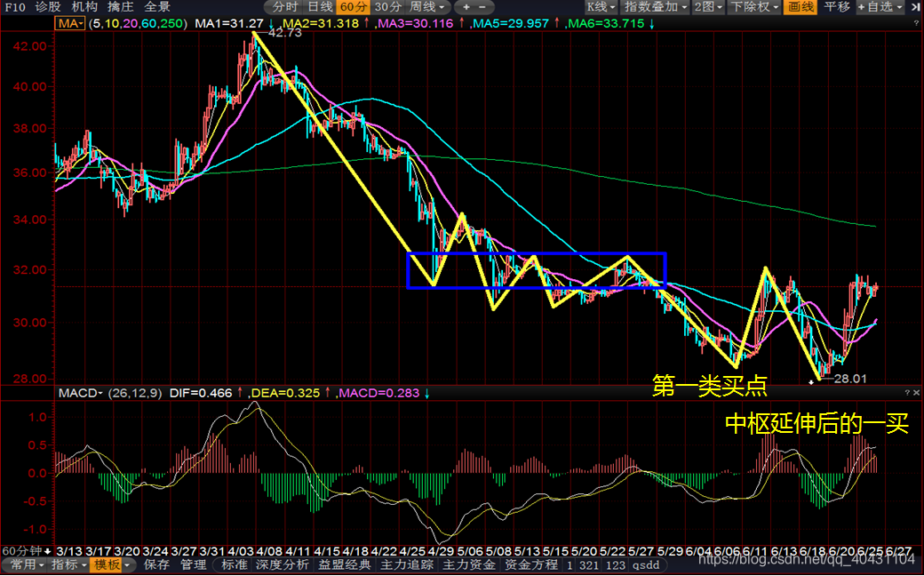Expand the K线 chart type dropdown
Image resolution: width=924 pixels, height=576 pixels.
click(601, 7)
